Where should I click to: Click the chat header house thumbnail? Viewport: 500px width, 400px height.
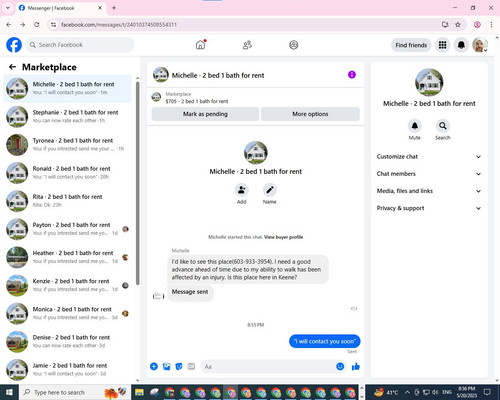coord(161,75)
